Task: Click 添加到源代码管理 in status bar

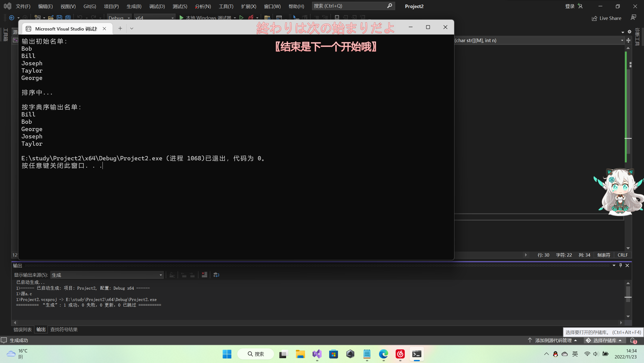Action: (x=553, y=340)
